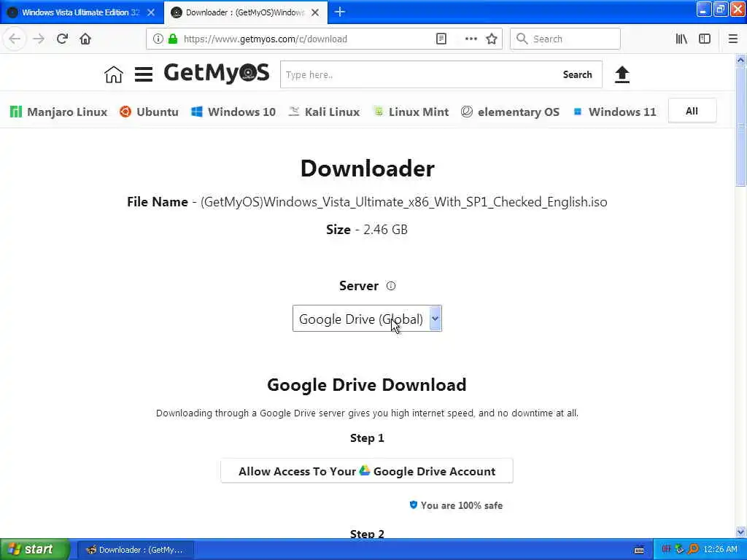
Task: Open the Library icon in toolbar
Action: pos(681,39)
